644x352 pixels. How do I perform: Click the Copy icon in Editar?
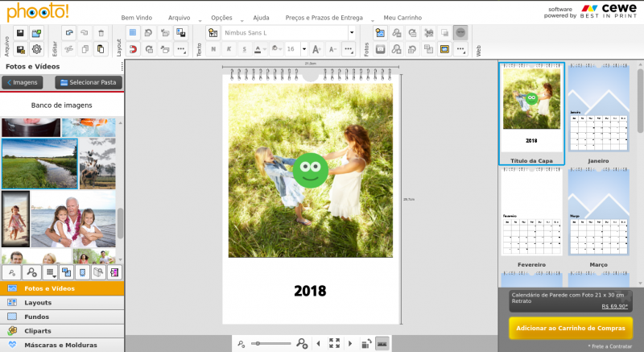pos(85,49)
